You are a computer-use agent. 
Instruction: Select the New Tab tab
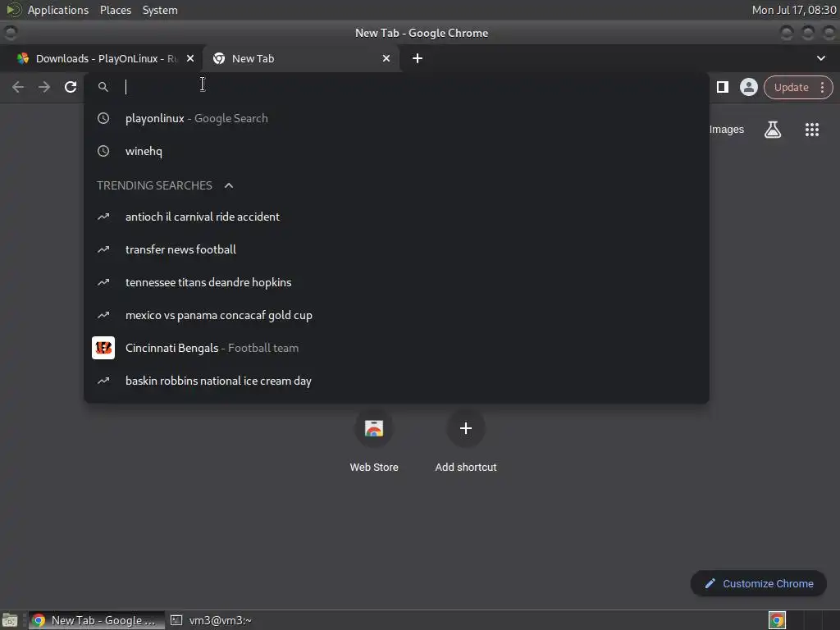click(x=300, y=58)
